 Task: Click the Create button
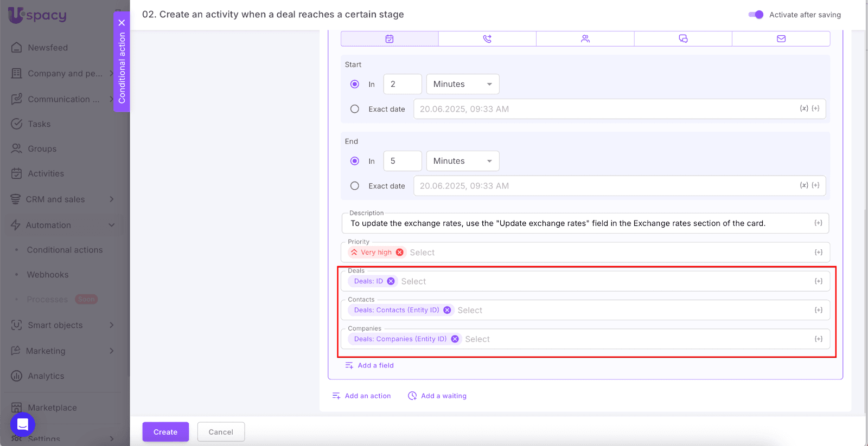point(165,432)
